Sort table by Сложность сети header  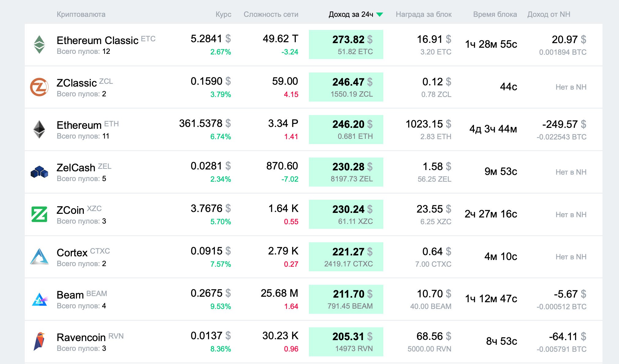click(271, 14)
